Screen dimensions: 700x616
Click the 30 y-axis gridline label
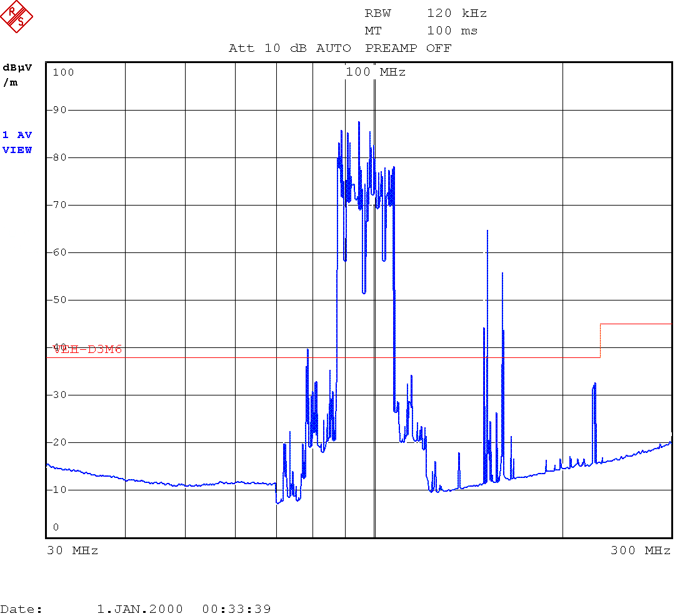point(60,395)
